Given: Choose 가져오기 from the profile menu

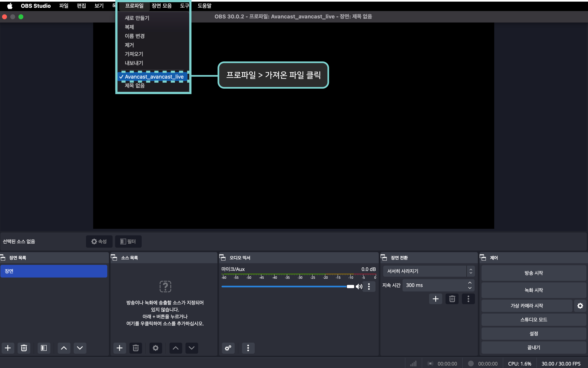Looking at the screenshot, I should click(x=134, y=54).
